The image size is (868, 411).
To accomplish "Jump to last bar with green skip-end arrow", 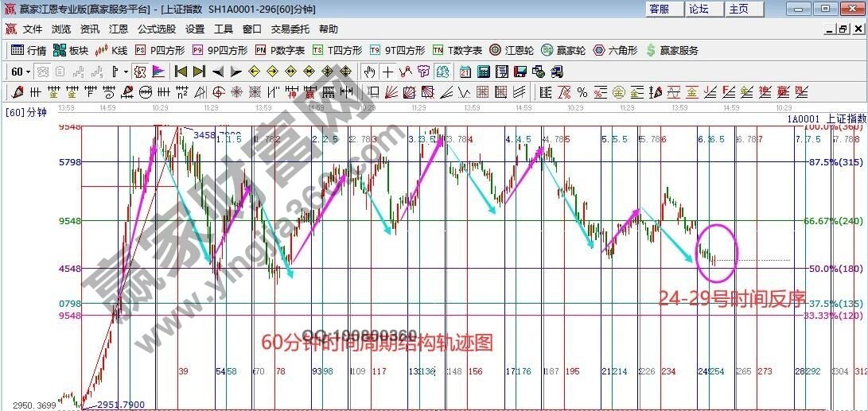I will [199, 72].
